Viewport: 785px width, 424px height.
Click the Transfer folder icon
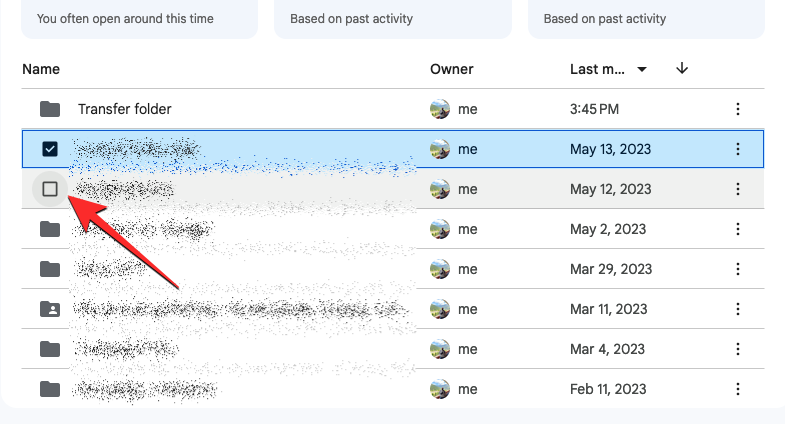click(50, 109)
